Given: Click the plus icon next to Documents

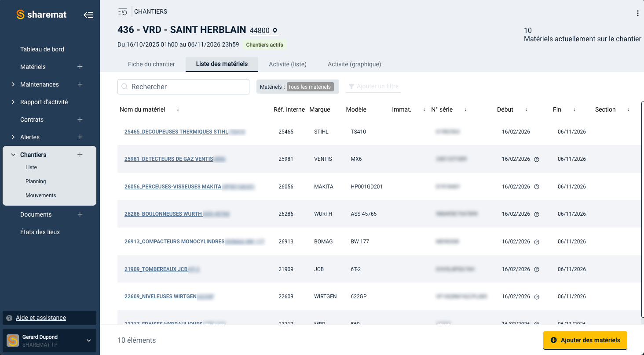Looking at the screenshot, I should pyautogui.click(x=80, y=214).
